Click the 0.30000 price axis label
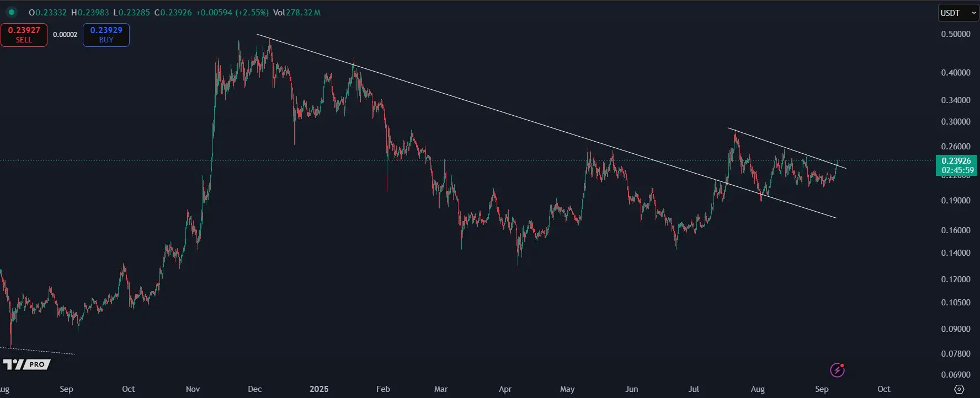The height and width of the screenshot is (398, 980). [x=956, y=122]
